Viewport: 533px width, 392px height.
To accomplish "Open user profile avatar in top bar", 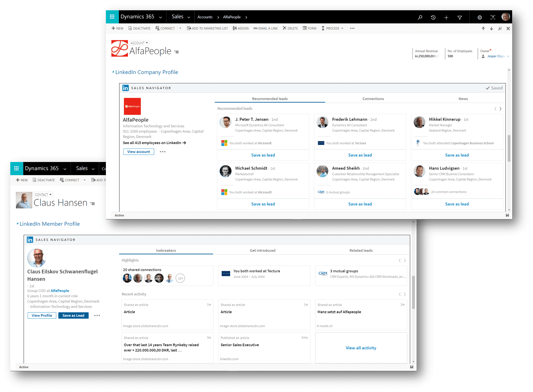I will (505, 17).
